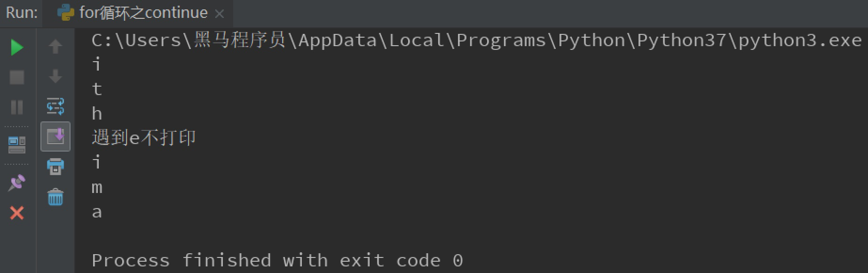Pin the Run tab with pushpin icon
Image resolution: width=868 pixels, height=273 pixels.
(x=17, y=183)
